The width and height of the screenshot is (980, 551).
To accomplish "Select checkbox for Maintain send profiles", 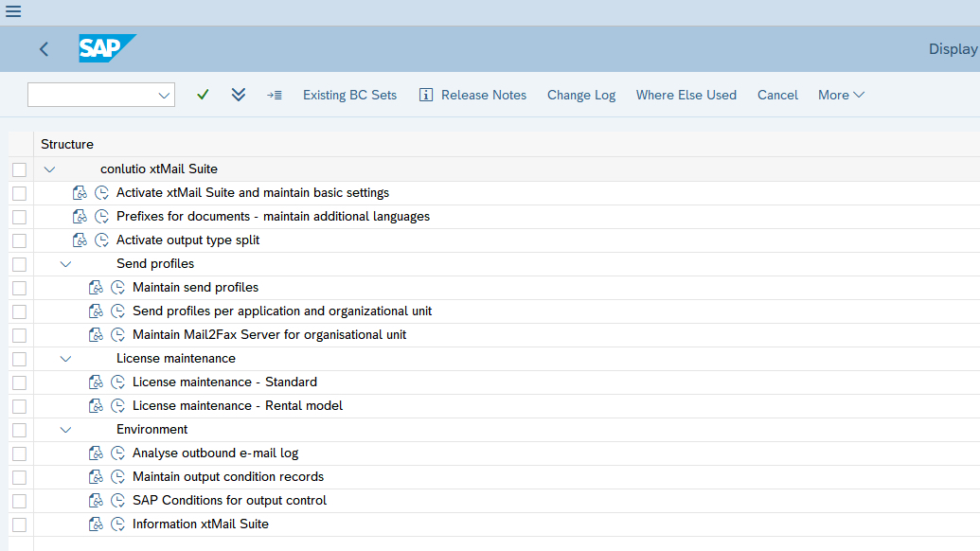I will [x=19, y=288].
